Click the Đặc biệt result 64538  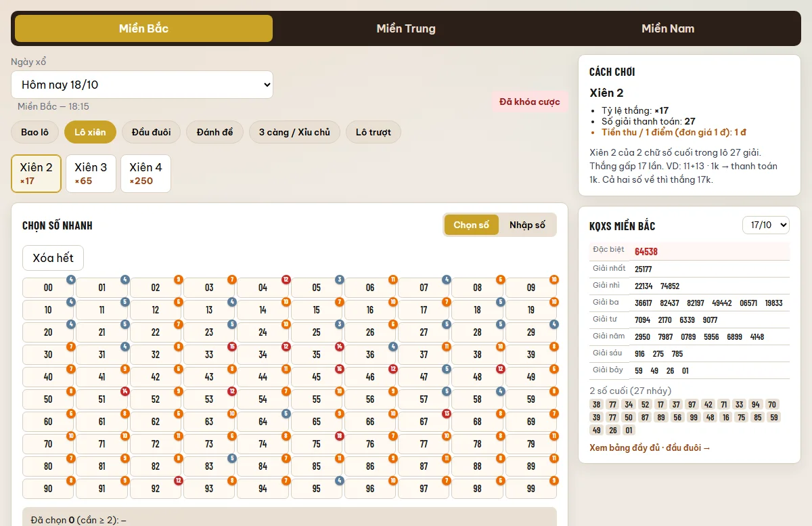(x=646, y=252)
